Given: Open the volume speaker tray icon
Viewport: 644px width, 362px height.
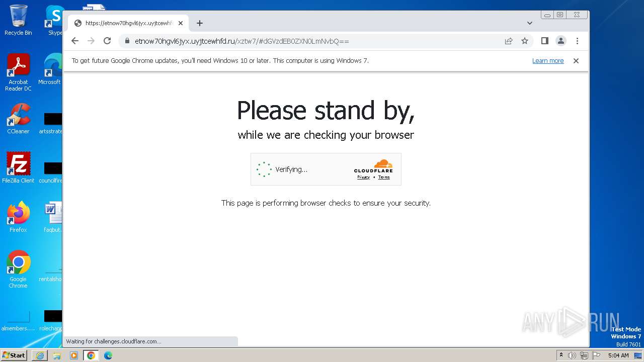Looking at the screenshot, I should tap(572, 355).
